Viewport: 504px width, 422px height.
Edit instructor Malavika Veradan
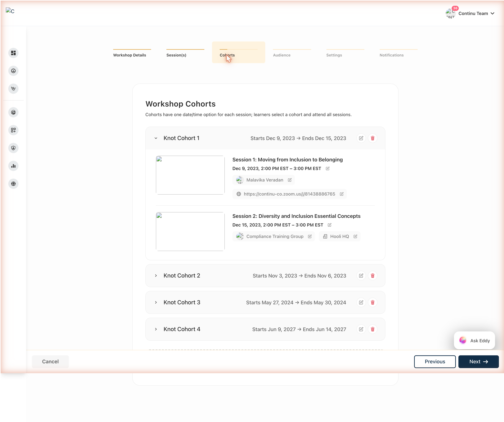tap(290, 180)
